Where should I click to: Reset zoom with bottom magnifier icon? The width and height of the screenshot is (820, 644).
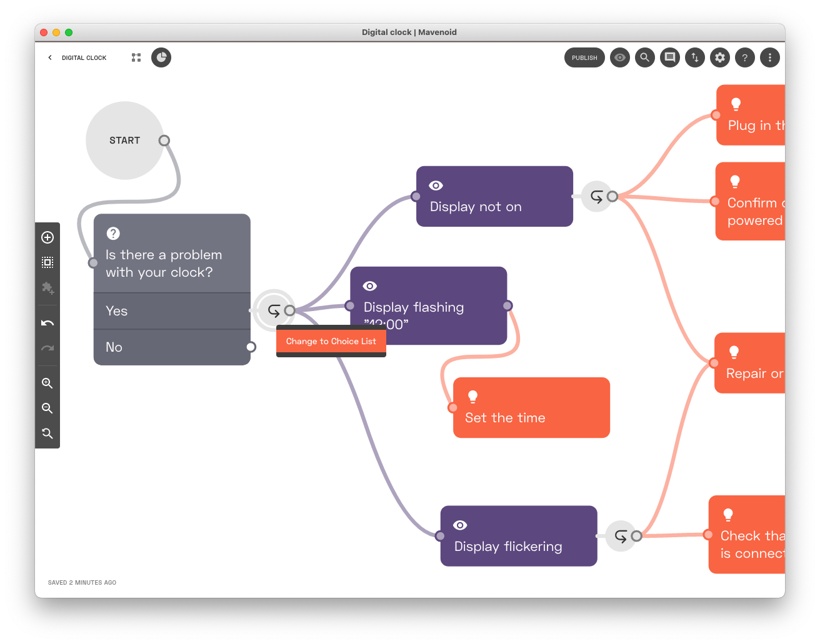pos(47,433)
